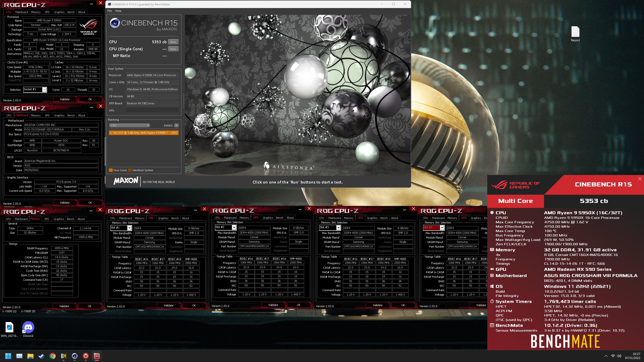Close the CPU-Z Slot #2 SPD window
This screenshot has height=362, width=644.
[309, 208]
